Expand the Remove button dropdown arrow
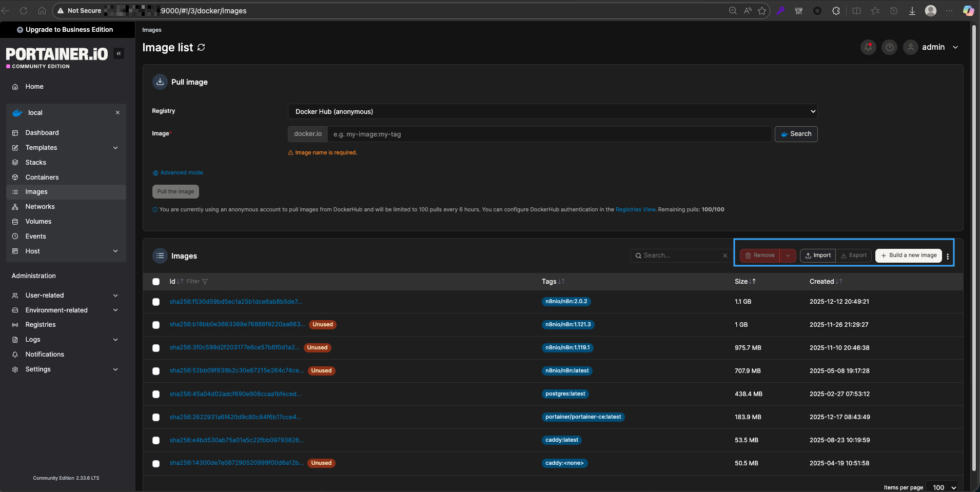Viewport: 980px width, 492px height. pos(788,255)
